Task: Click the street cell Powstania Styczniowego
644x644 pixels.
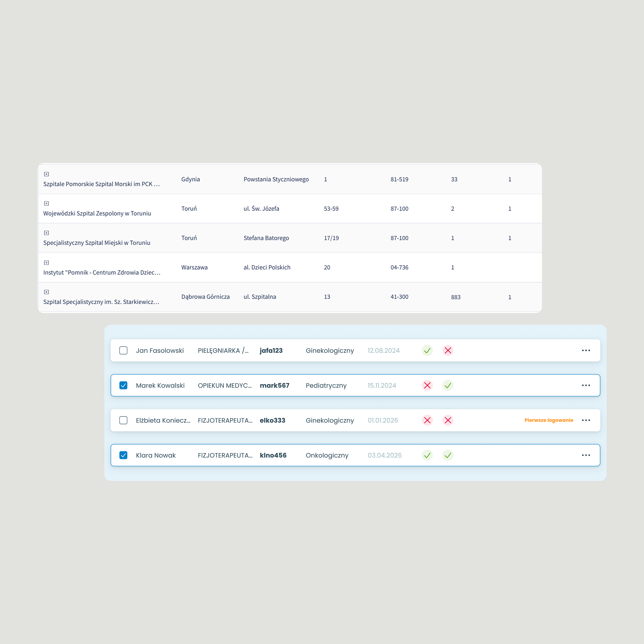Action: click(x=276, y=179)
